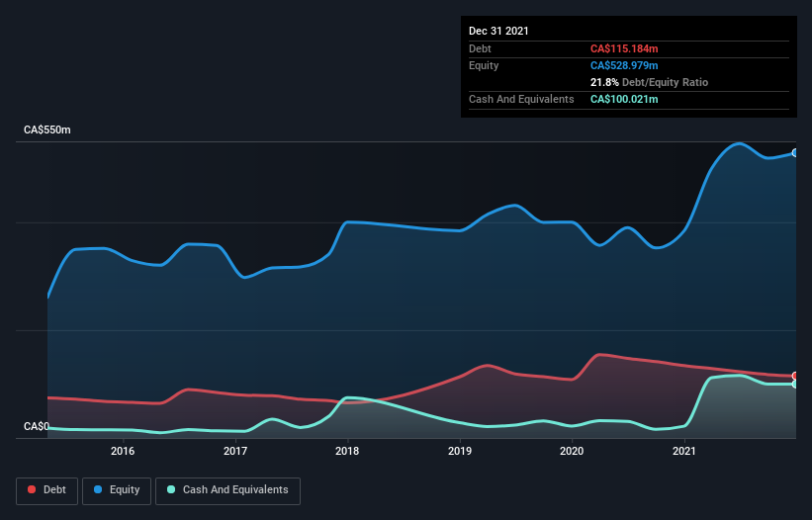Viewport: 812px width, 520px height.
Task: Click the Debt row label in tooltip
Action: 480,48
